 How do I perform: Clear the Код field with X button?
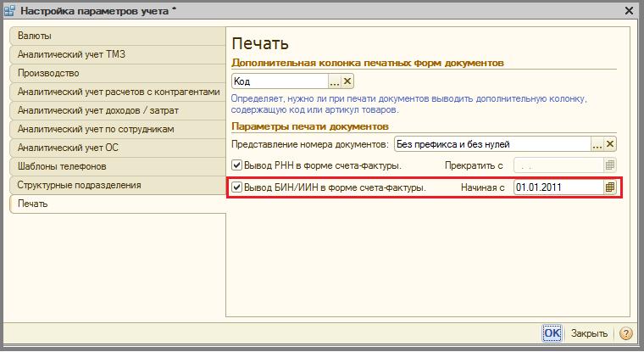[347, 81]
